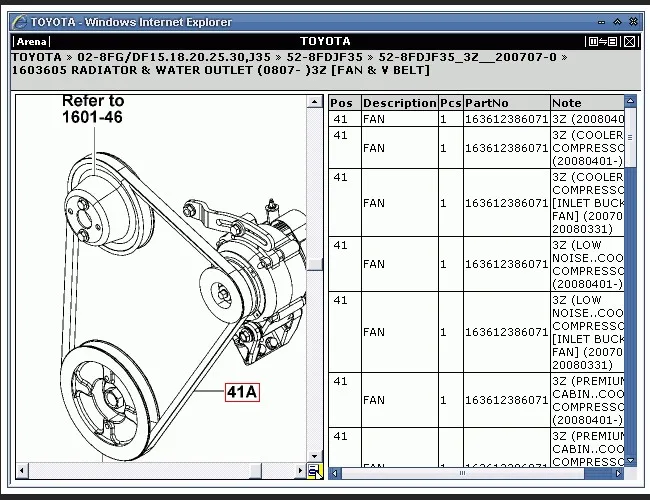Image resolution: width=650 pixels, height=500 pixels.
Task: Click the Note column header
Action: 587,103
